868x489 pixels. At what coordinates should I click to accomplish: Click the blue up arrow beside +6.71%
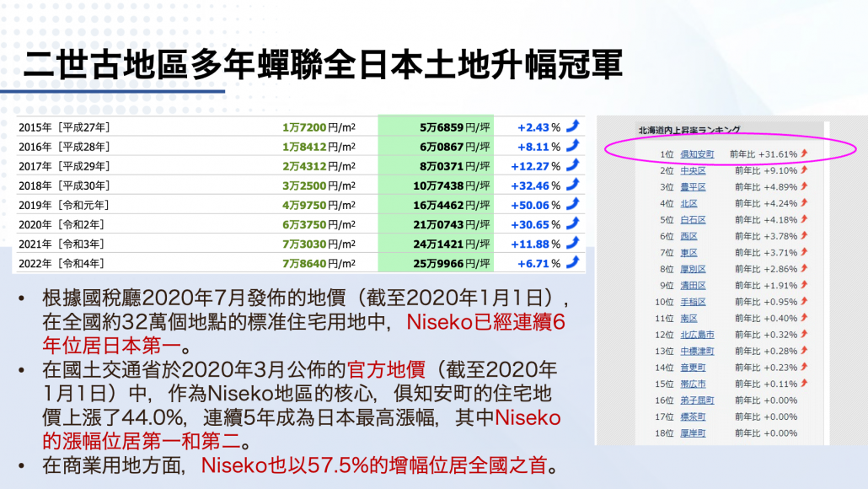[x=573, y=262]
